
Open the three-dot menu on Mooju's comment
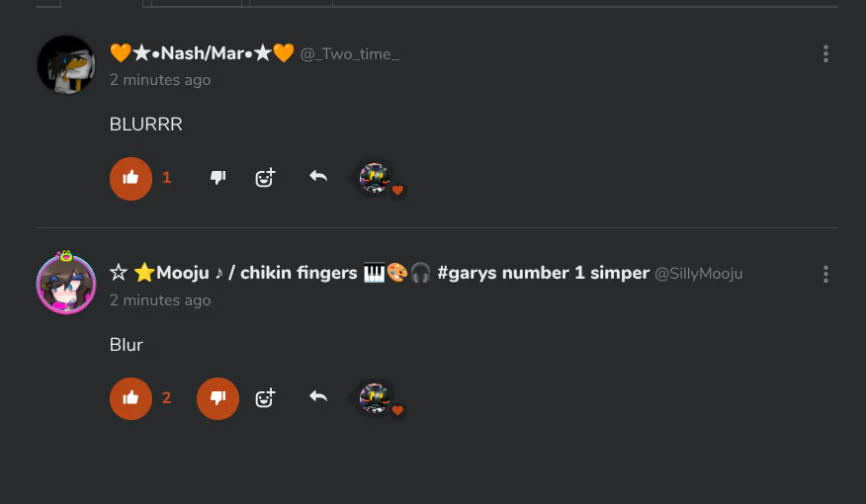[x=825, y=274]
